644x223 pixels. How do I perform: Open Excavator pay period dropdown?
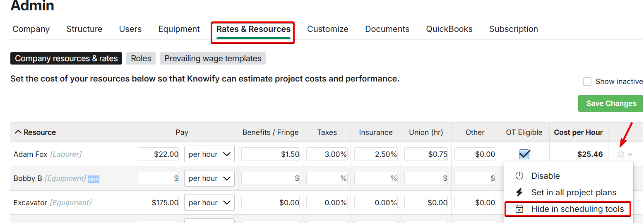[x=209, y=203]
